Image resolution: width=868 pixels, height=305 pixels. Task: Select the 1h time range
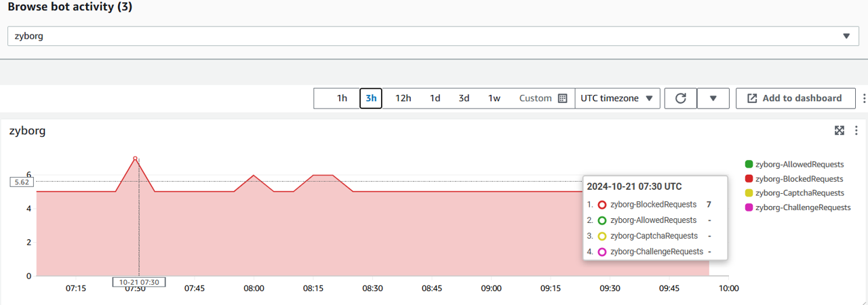pos(342,98)
